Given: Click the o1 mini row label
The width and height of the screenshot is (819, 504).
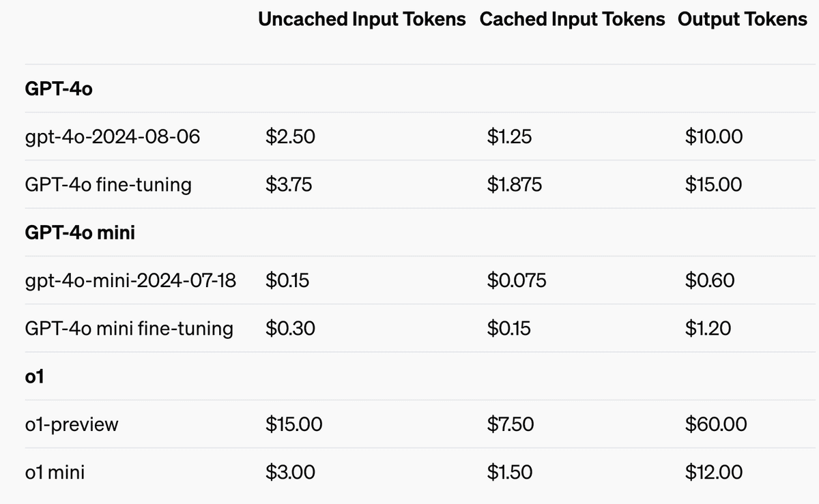Looking at the screenshot, I should coord(54,472).
